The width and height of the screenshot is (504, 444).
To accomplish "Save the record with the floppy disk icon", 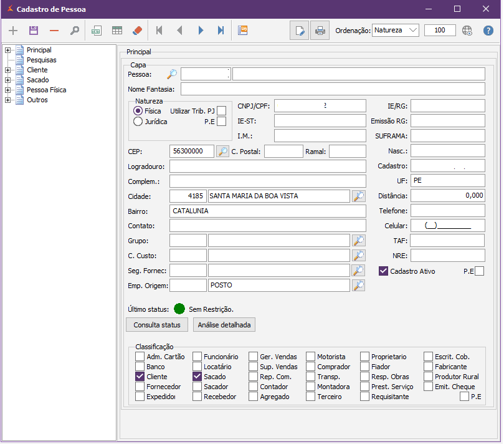I will pyautogui.click(x=34, y=31).
